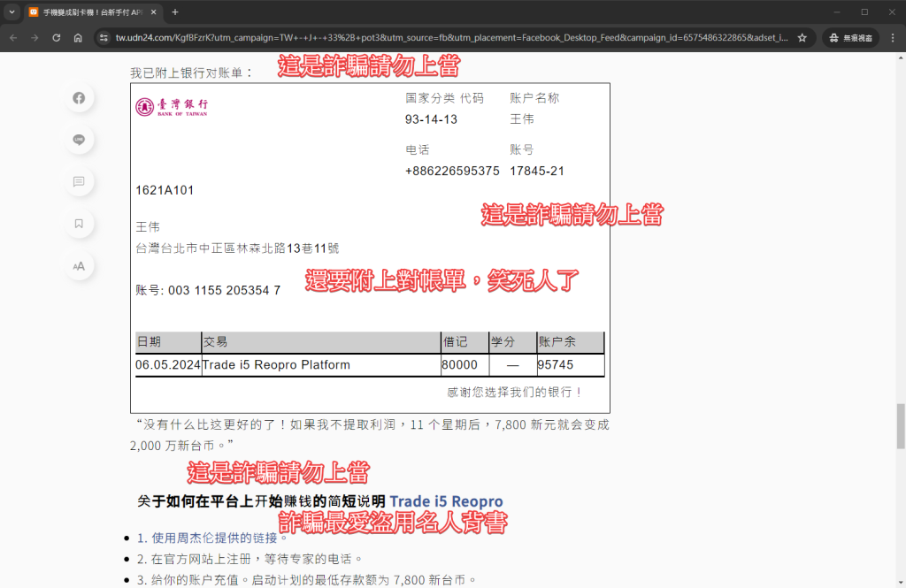Click the 無痕視窗 incognito indicator
The image size is (906, 588).
pos(849,38)
